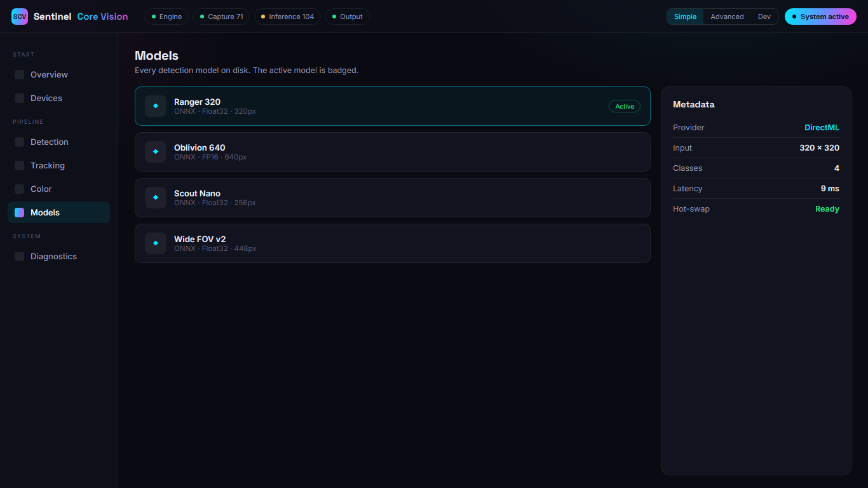Click the SCV app logo icon
868x488 pixels.
(20, 17)
